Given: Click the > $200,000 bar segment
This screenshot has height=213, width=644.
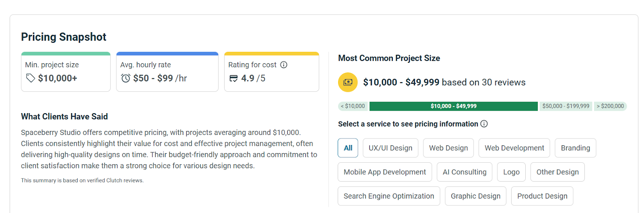Looking at the screenshot, I should pyautogui.click(x=610, y=106).
